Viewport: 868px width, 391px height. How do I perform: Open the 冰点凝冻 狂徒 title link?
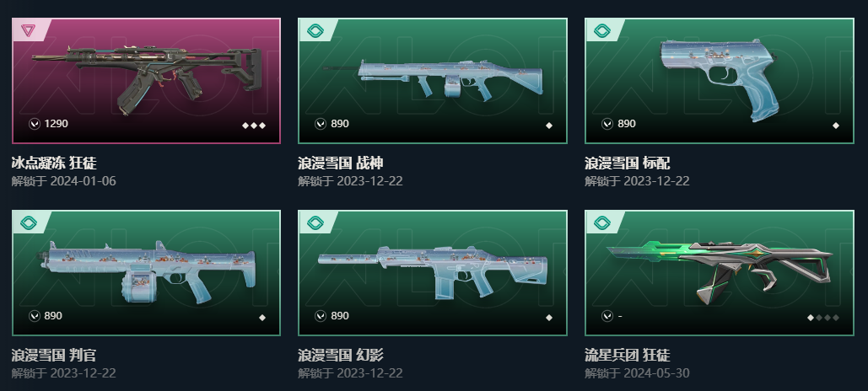click(x=54, y=163)
